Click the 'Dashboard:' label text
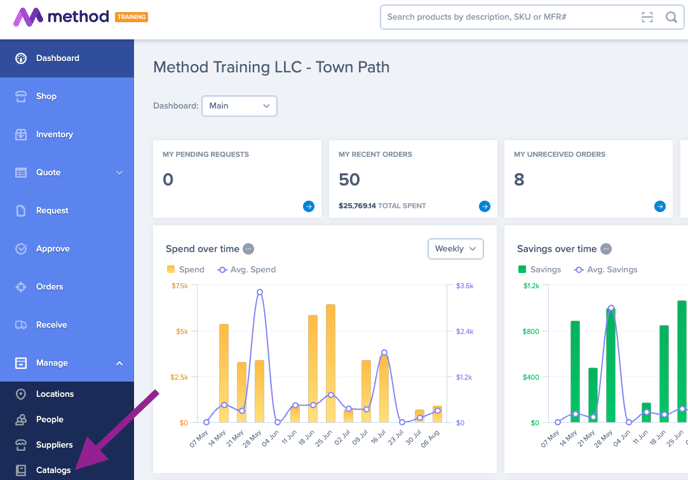The image size is (688, 480). point(176,106)
